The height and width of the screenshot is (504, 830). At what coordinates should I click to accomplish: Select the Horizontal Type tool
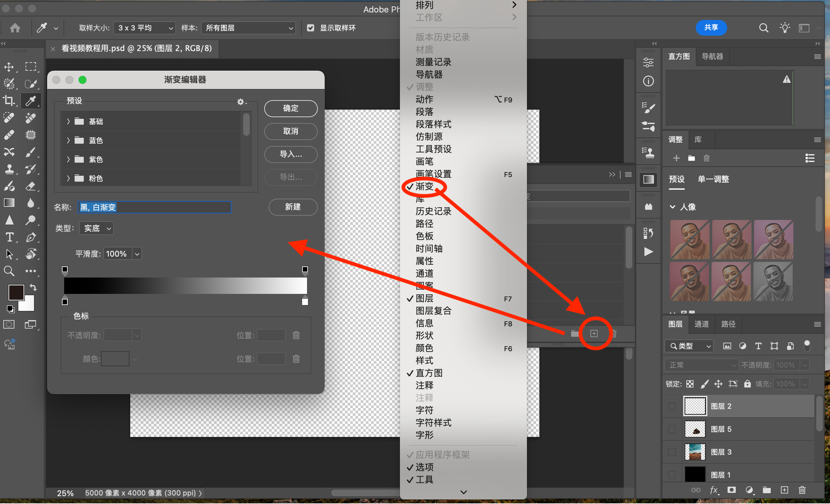pyautogui.click(x=9, y=237)
